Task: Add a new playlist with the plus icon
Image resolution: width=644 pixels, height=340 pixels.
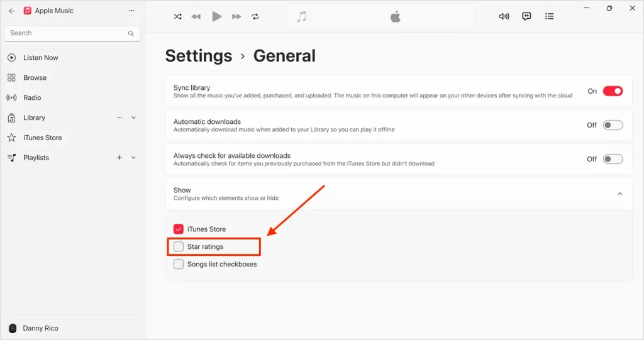Action: click(x=119, y=157)
